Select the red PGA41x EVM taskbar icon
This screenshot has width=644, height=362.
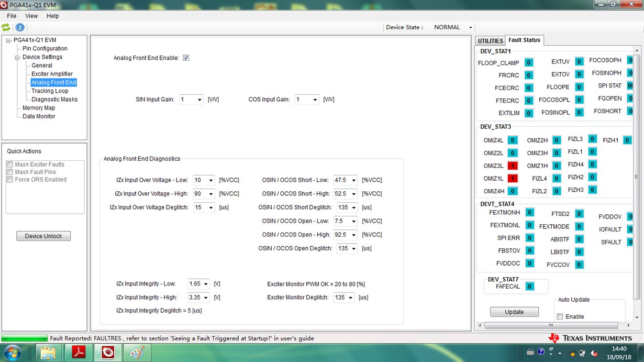click(108, 353)
